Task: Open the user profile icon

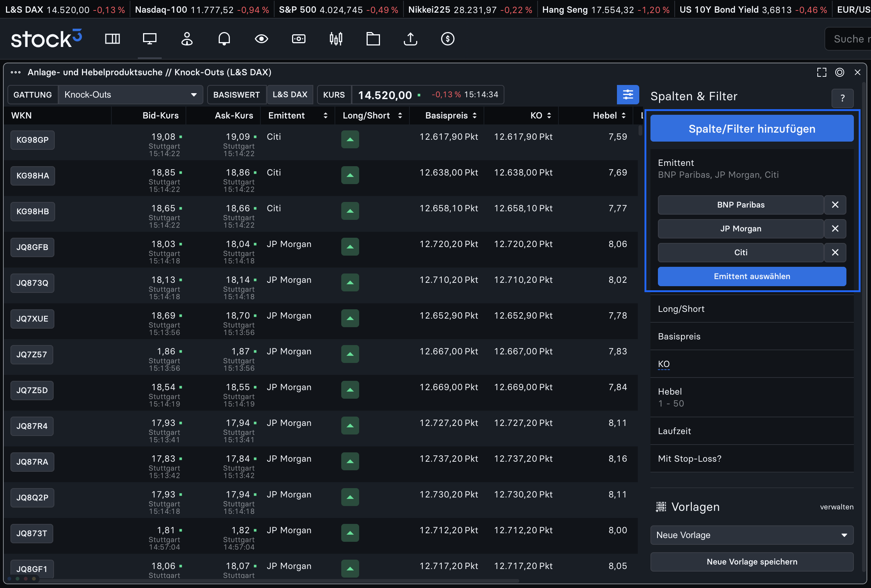Action: (187, 39)
